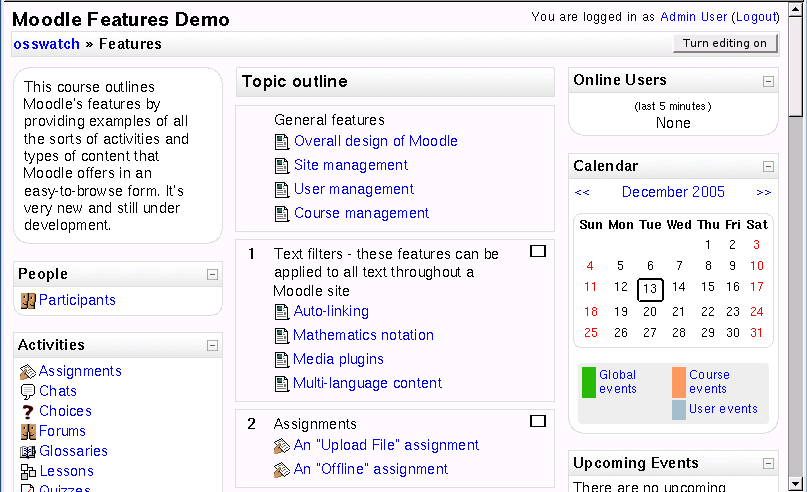Toggle the Course events link
The image size is (807, 492).
pyautogui.click(x=709, y=382)
